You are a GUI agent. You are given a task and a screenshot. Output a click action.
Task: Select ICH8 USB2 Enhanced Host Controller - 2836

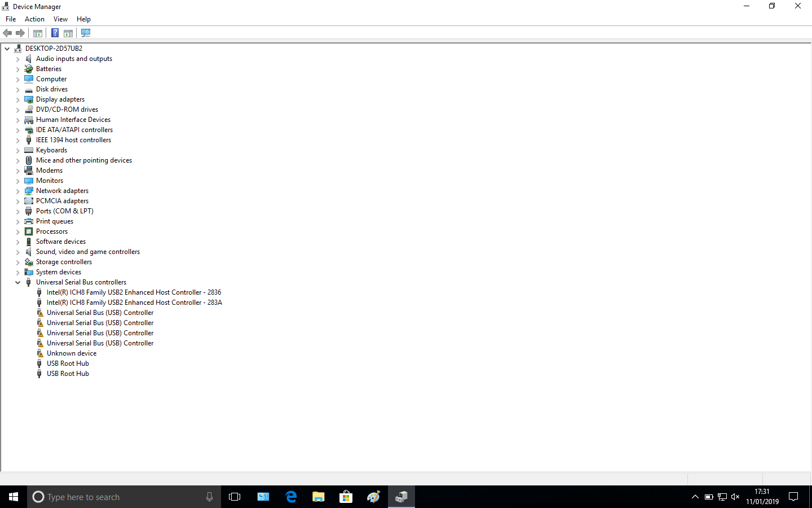click(134, 292)
